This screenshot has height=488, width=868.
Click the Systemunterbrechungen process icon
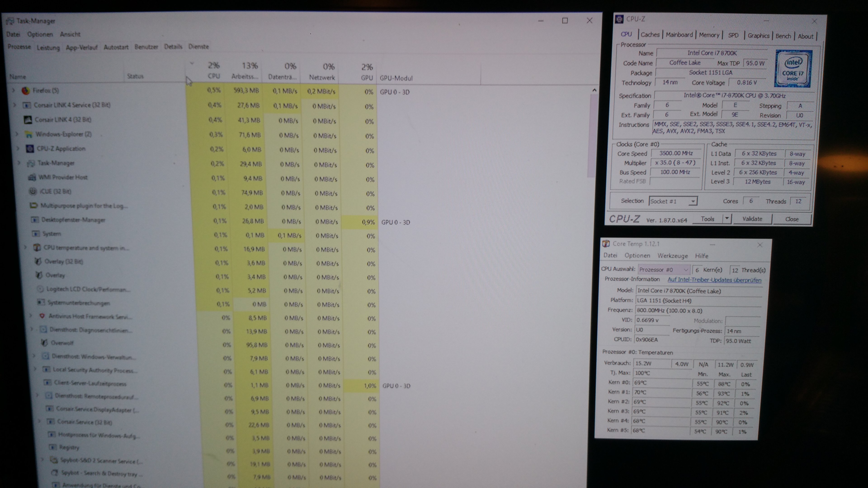pos(41,302)
